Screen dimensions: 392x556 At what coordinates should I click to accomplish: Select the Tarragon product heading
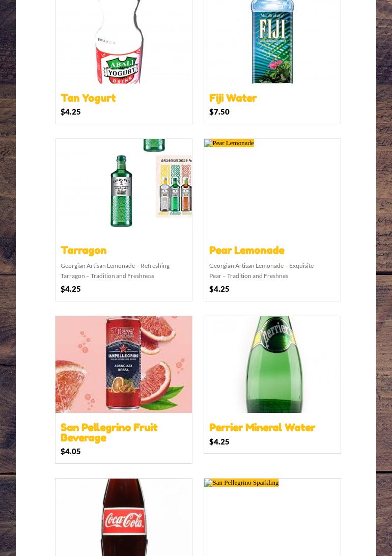click(83, 251)
